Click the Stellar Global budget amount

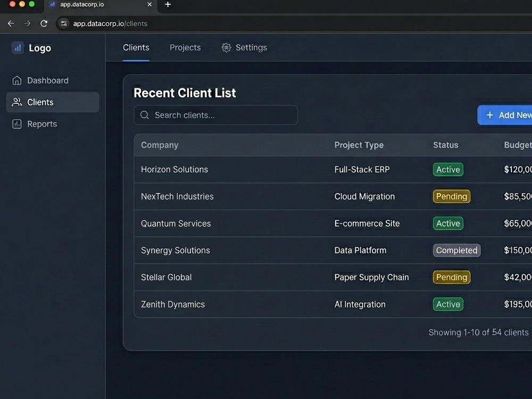(518, 277)
